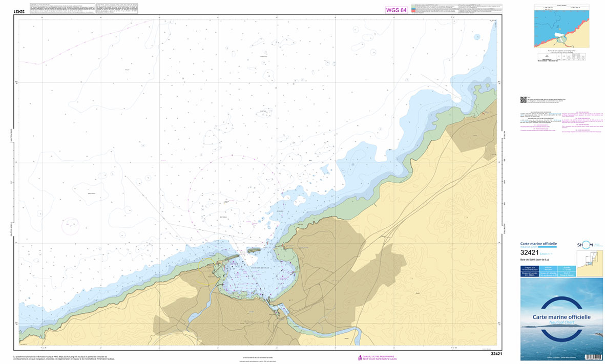Click the SHOM logo on the cover panel
Image resolution: width=605 pixels, height=364 pixels.
click(x=584, y=246)
